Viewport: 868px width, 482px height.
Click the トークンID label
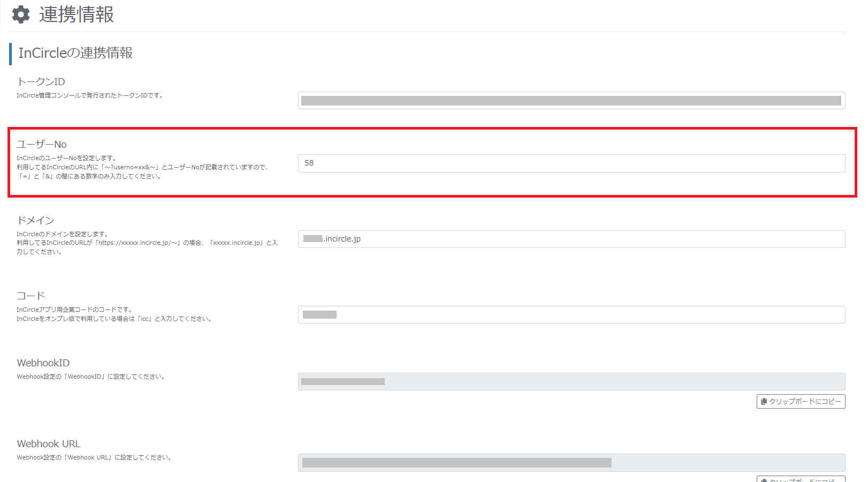[41, 81]
